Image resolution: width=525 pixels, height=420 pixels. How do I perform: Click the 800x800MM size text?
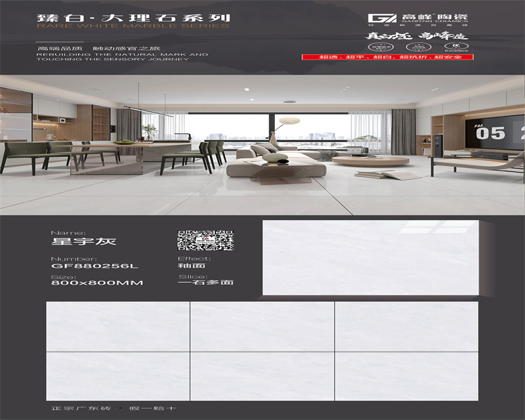(x=96, y=283)
